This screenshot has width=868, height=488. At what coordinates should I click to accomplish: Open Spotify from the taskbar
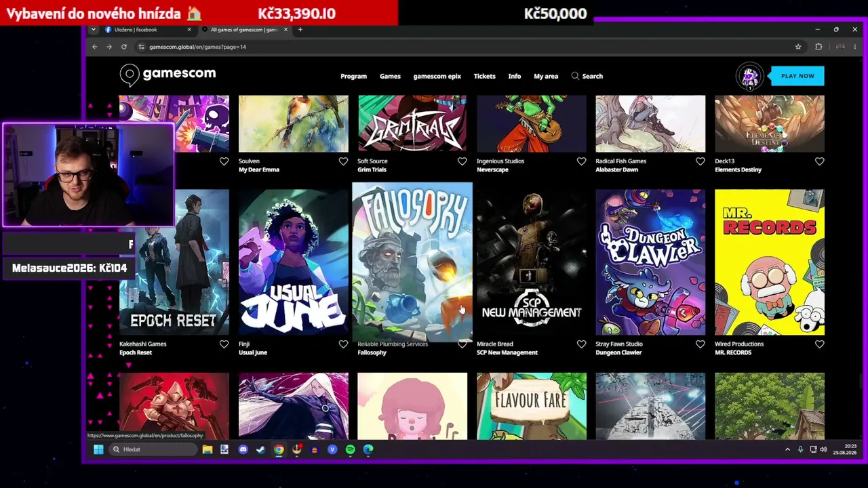click(x=350, y=449)
